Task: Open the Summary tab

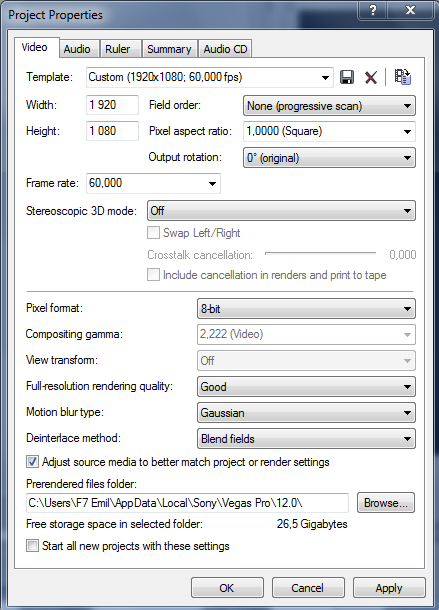Action: 170,49
